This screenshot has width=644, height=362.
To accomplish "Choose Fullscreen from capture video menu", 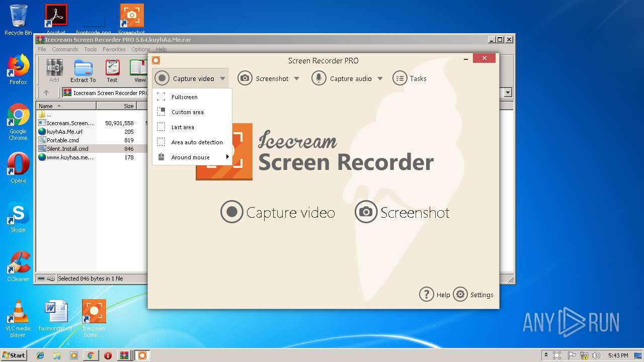I will (192, 97).
